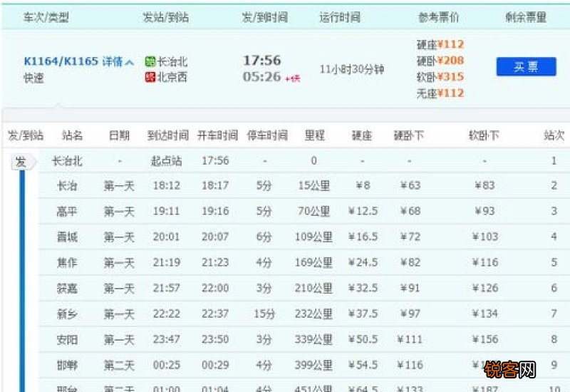Click the ¥134 soft sleeper price for 新乡

pyautogui.click(x=485, y=314)
